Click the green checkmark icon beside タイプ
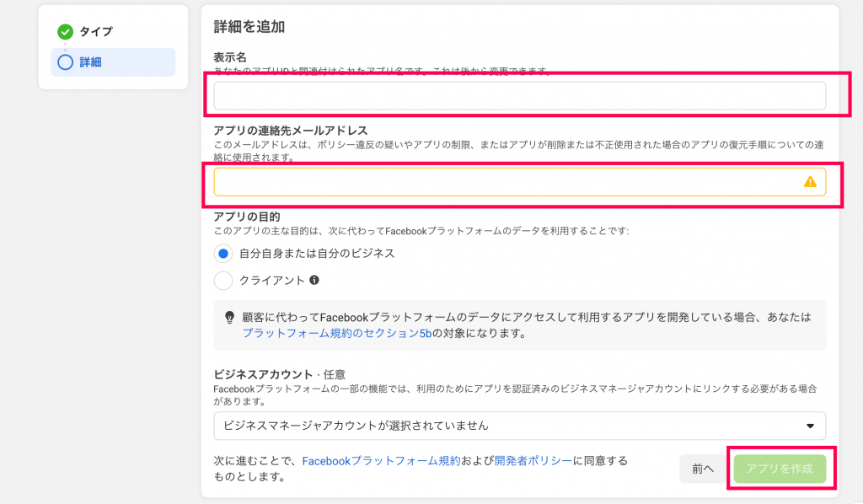This screenshot has width=863, height=504. tap(65, 32)
